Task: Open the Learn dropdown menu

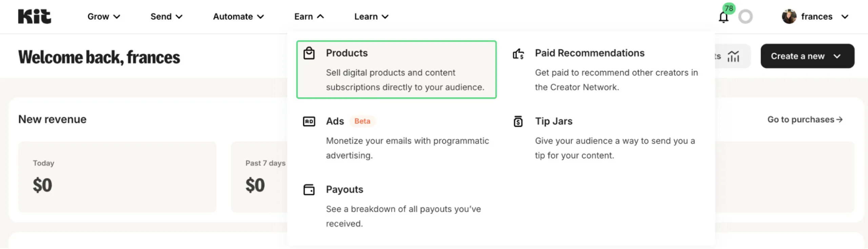Action: [x=371, y=17]
